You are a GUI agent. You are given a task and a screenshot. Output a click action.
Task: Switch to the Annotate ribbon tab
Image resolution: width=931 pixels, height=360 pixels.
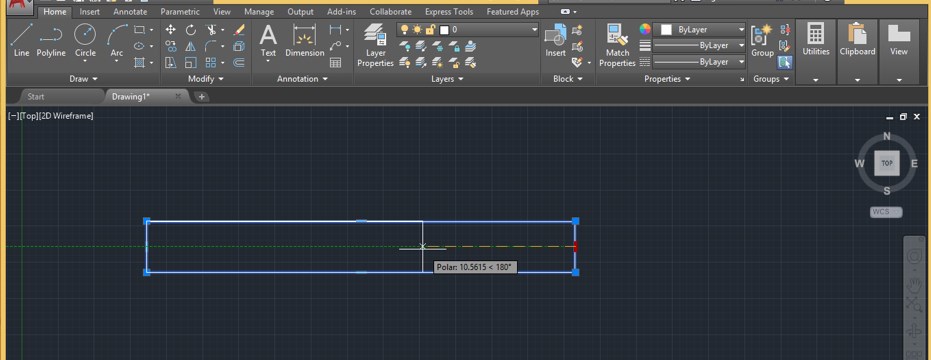(x=130, y=11)
